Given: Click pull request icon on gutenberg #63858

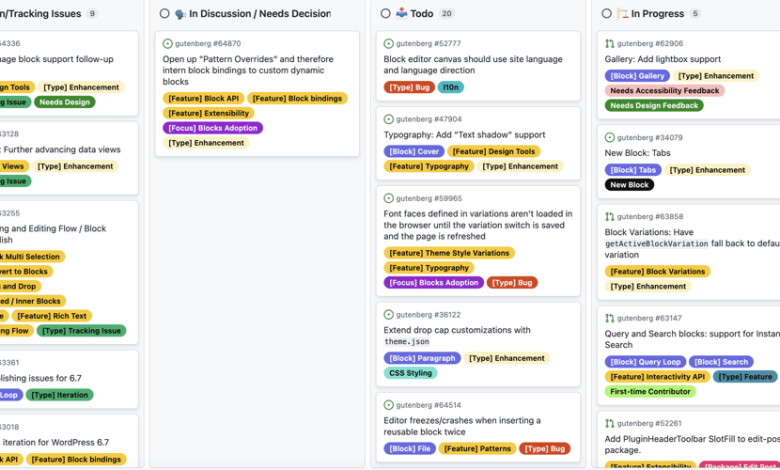Looking at the screenshot, I should click(x=609, y=217).
